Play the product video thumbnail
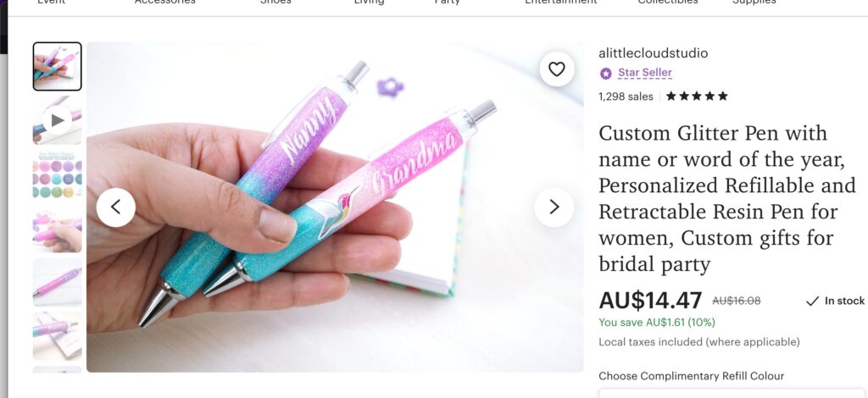The height and width of the screenshot is (398, 868). [x=57, y=120]
